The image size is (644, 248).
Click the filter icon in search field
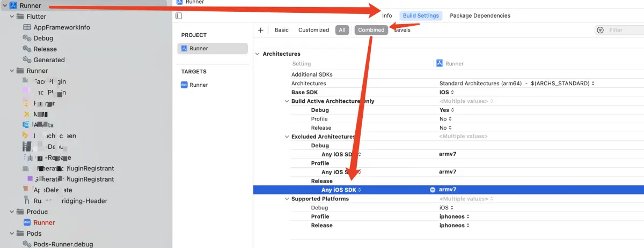[x=600, y=31]
